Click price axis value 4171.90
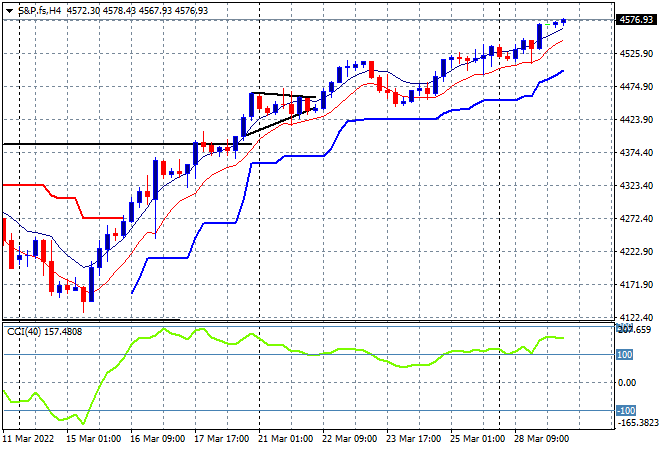This screenshot has height=450, width=660. click(636, 285)
